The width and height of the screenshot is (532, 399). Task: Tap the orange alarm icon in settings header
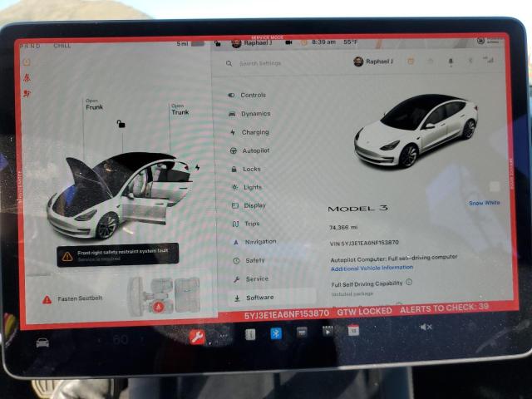tap(411, 61)
